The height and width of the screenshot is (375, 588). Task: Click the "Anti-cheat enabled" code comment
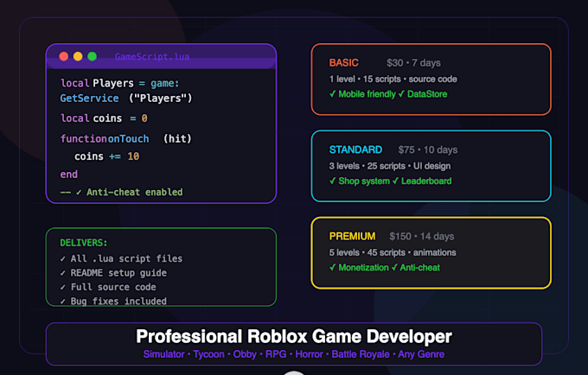122,192
